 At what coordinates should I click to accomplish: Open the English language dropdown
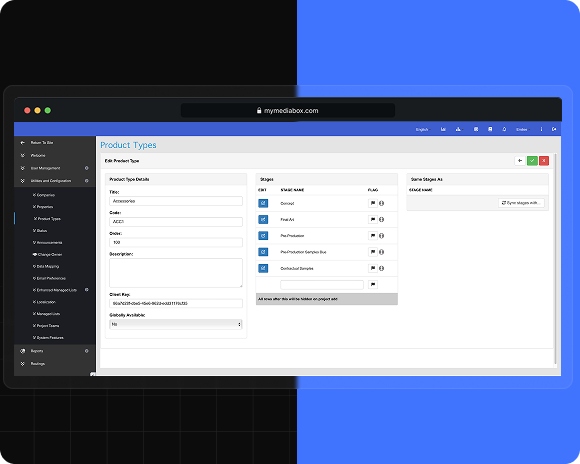point(423,130)
